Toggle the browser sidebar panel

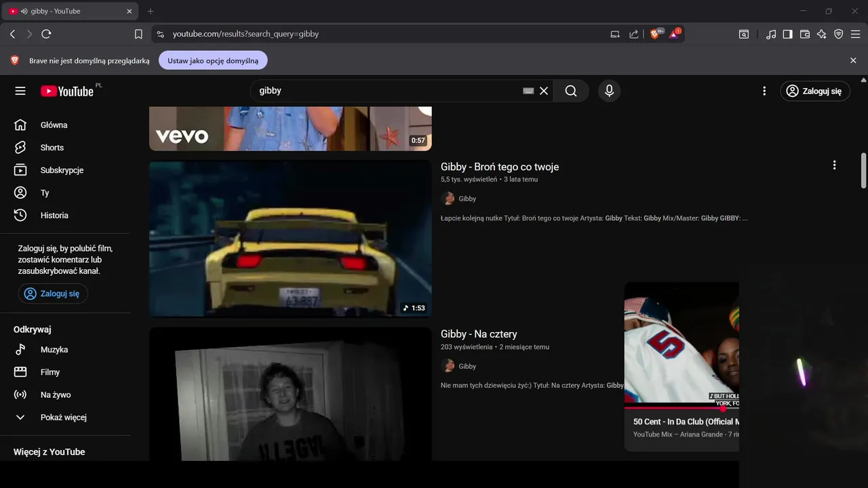[787, 34]
